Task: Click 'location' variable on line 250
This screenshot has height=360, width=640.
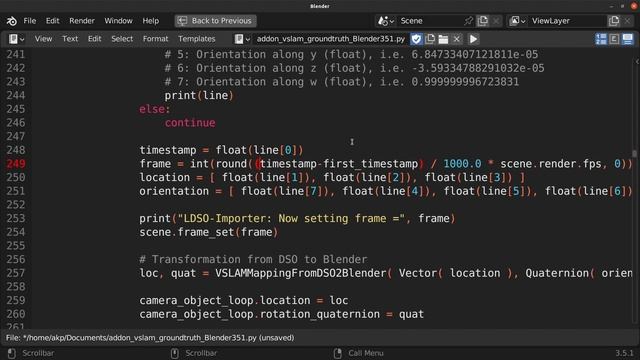Action: [x=165, y=178]
